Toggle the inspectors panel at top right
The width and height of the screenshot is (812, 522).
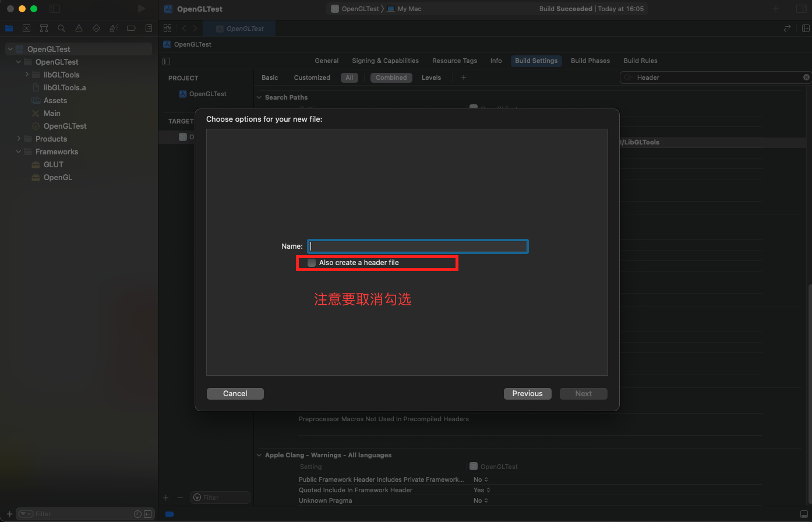(801, 9)
